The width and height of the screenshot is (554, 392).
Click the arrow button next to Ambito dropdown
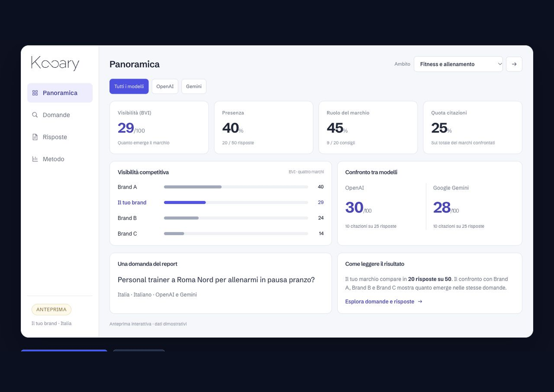click(514, 64)
